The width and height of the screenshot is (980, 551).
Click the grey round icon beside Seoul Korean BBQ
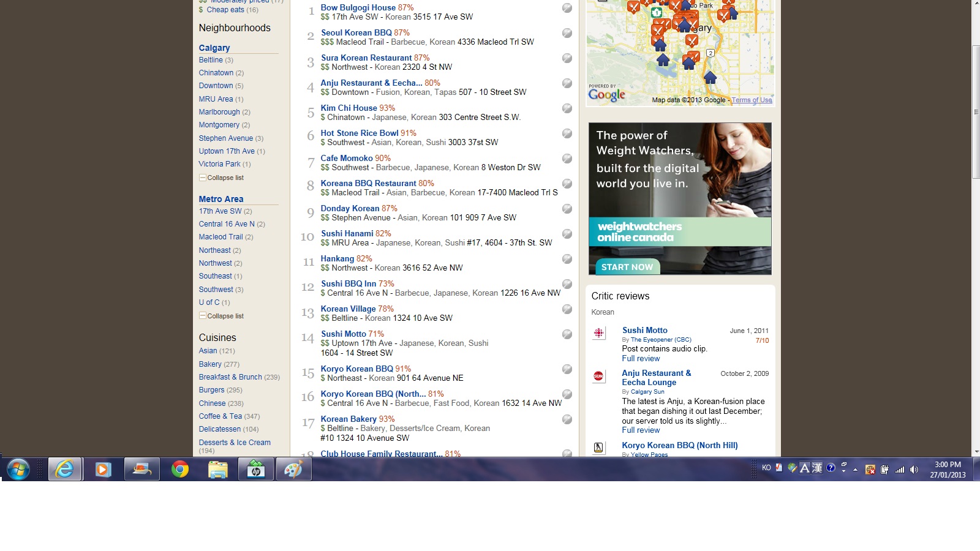[x=567, y=33]
